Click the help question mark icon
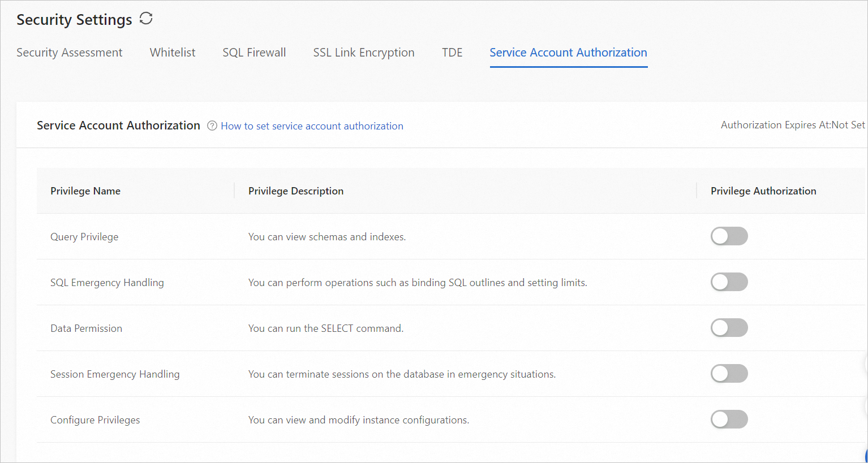The image size is (868, 463). [212, 126]
